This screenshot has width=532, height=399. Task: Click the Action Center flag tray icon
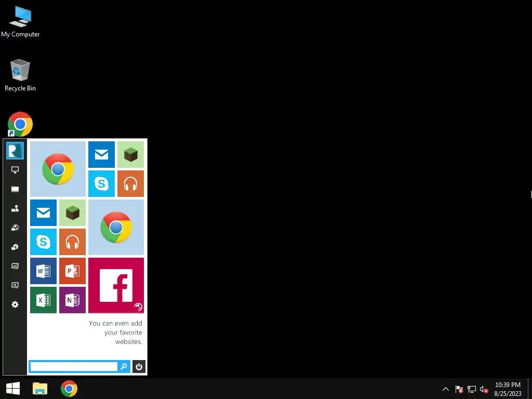point(459,389)
